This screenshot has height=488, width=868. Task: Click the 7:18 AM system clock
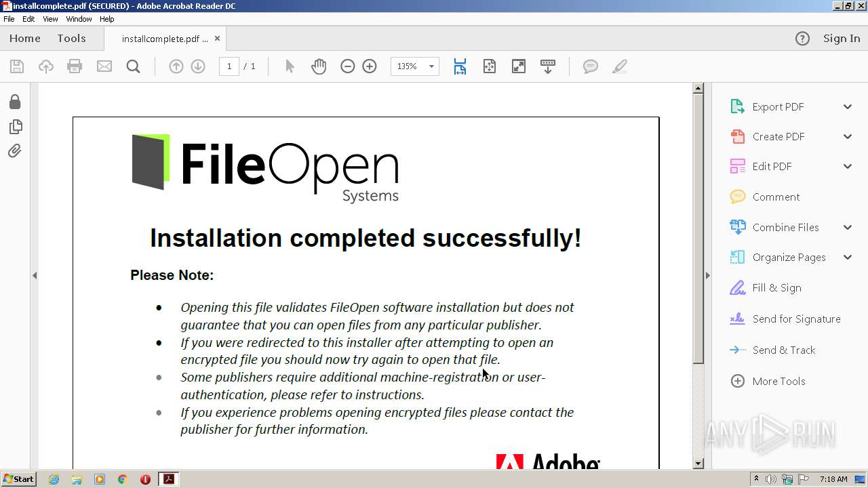pos(833,479)
